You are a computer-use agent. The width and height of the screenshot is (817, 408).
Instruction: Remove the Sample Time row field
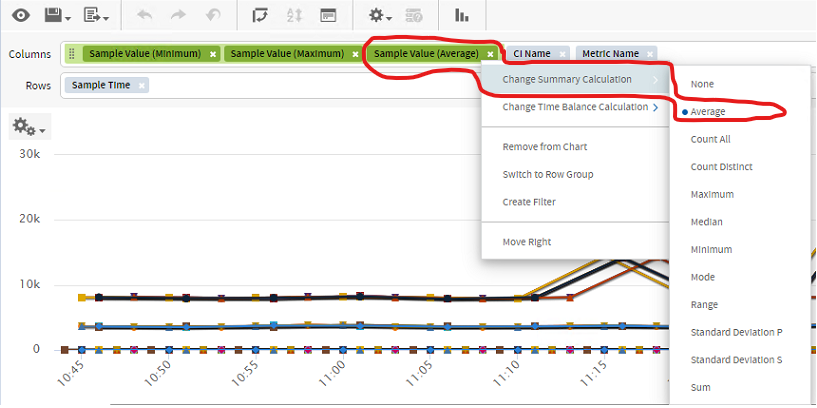pos(142,86)
